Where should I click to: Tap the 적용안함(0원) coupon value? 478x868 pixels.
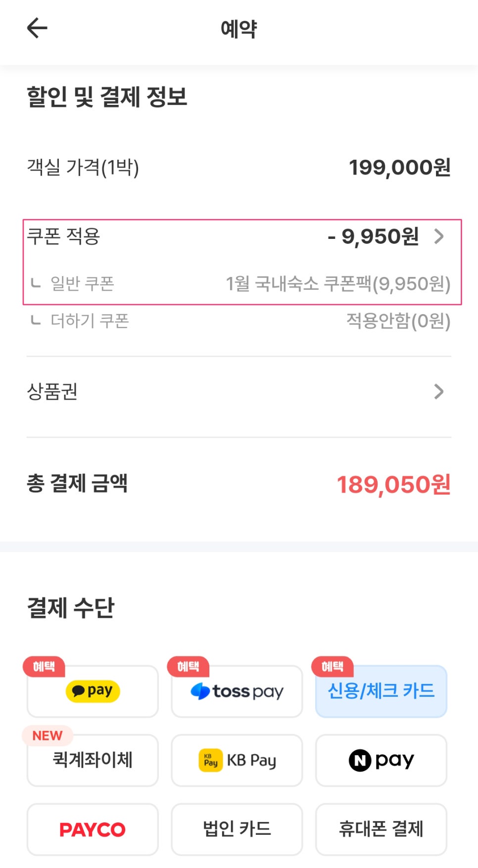pyautogui.click(x=398, y=321)
